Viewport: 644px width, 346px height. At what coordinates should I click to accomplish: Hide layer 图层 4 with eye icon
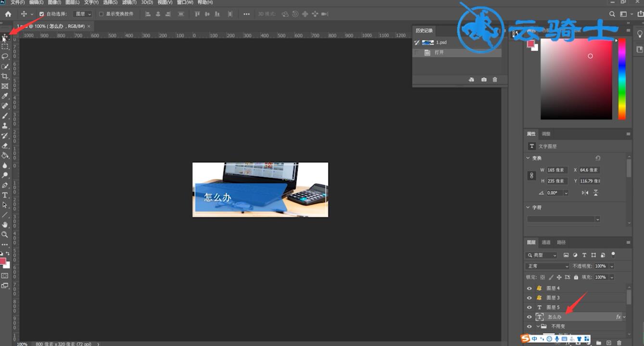tap(530, 288)
